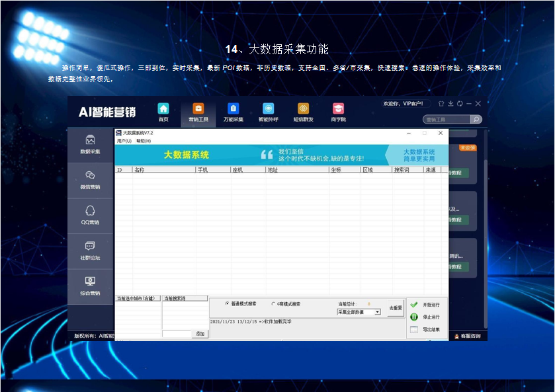Select 综合营销 in the left sidebar
This screenshot has width=555, height=392.
point(90,286)
